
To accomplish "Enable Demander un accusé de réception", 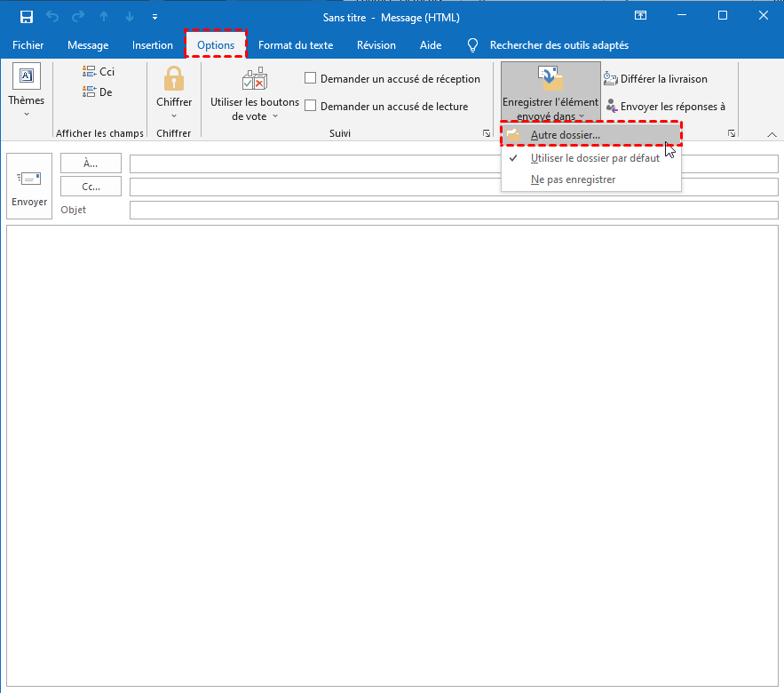I will click(x=311, y=79).
